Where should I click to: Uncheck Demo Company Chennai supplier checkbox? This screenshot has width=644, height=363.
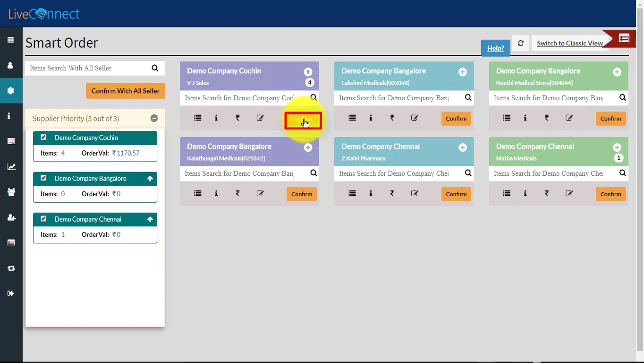(43, 218)
